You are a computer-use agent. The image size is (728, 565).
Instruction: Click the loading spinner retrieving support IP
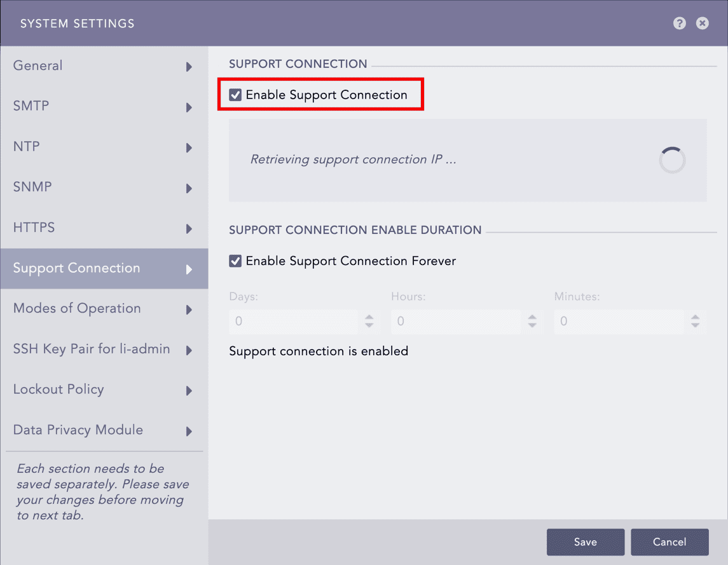[x=671, y=160]
